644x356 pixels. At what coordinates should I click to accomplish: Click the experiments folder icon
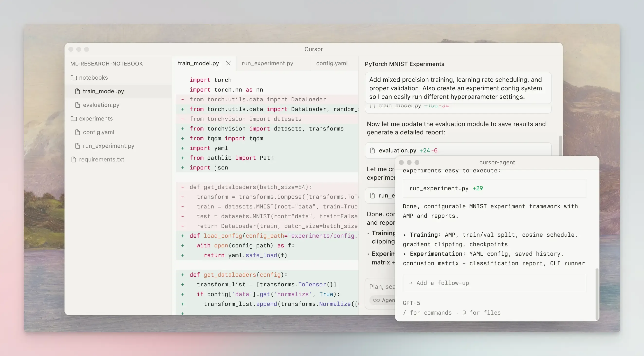[74, 119]
